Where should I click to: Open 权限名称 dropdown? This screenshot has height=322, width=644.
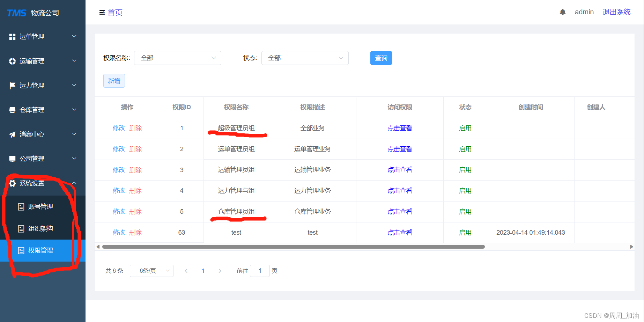click(178, 58)
